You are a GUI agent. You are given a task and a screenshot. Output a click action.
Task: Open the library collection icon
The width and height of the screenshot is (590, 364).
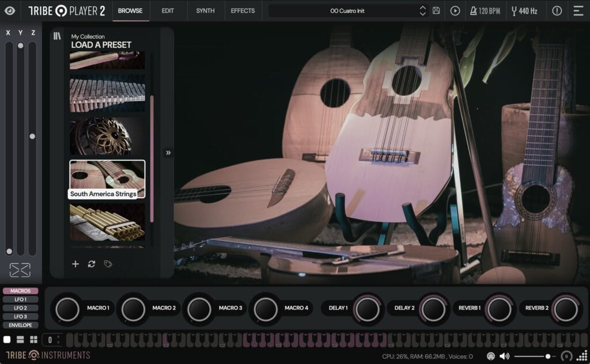57,36
